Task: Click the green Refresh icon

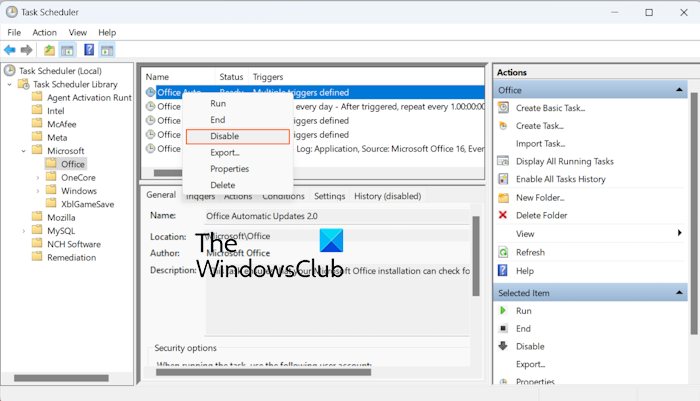Action: [503, 252]
